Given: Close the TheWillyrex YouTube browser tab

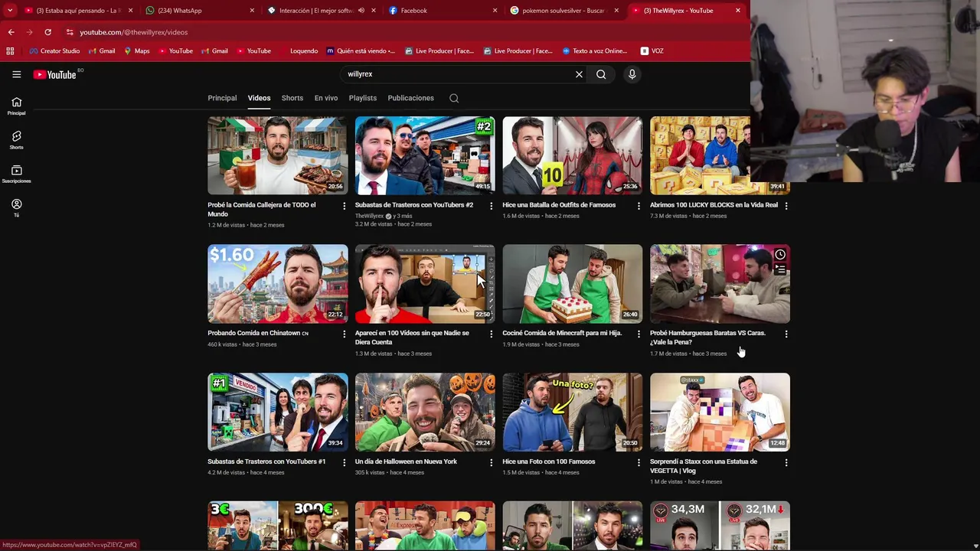Looking at the screenshot, I should (738, 11).
